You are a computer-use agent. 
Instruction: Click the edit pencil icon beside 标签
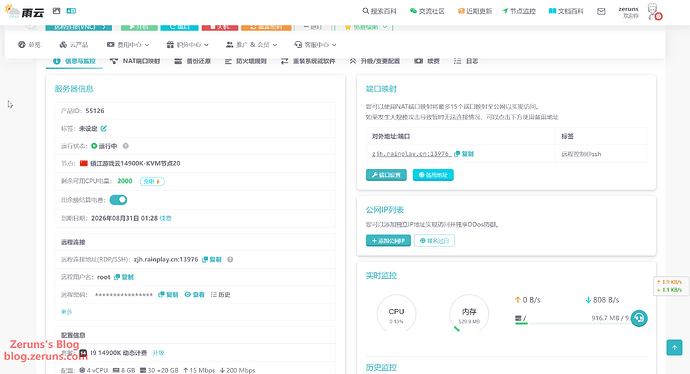coord(104,128)
